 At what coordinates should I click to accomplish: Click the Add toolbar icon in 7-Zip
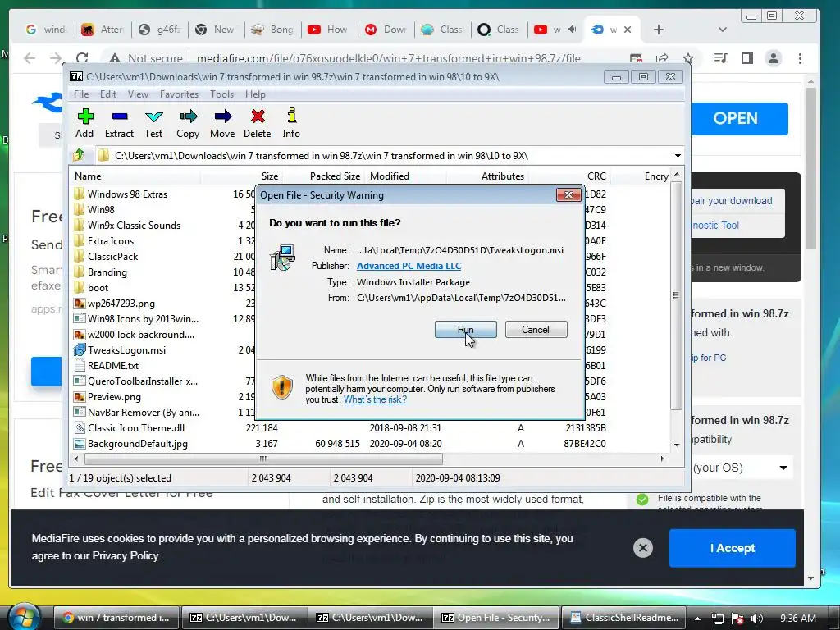[84, 123]
